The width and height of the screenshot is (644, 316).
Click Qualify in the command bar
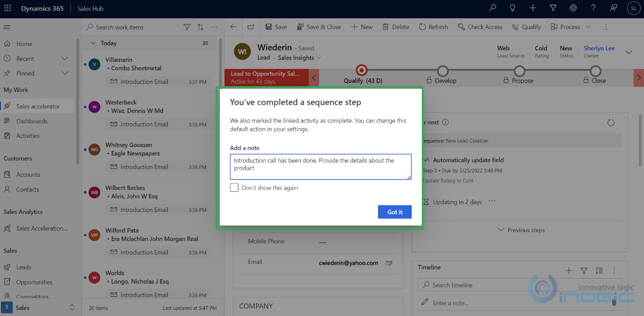coord(526,27)
